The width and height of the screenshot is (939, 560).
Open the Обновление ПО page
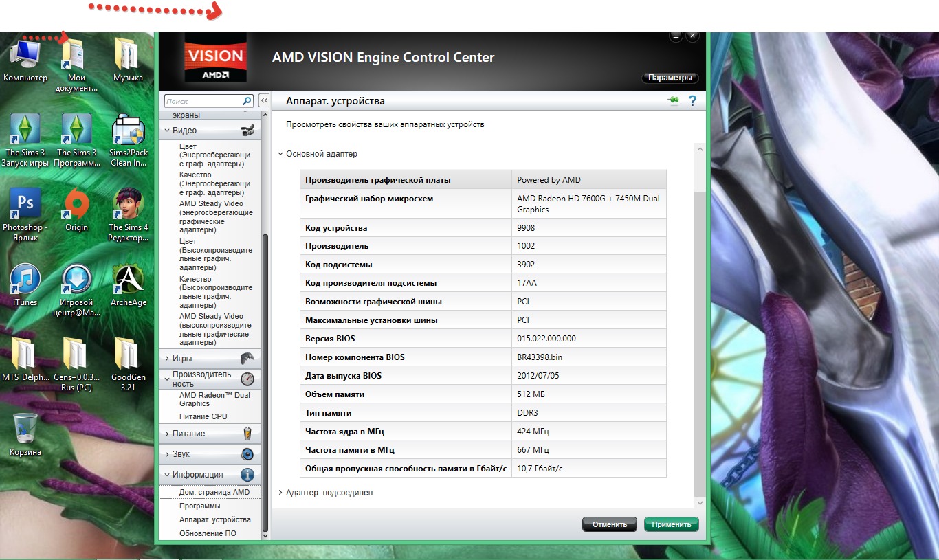point(208,533)
